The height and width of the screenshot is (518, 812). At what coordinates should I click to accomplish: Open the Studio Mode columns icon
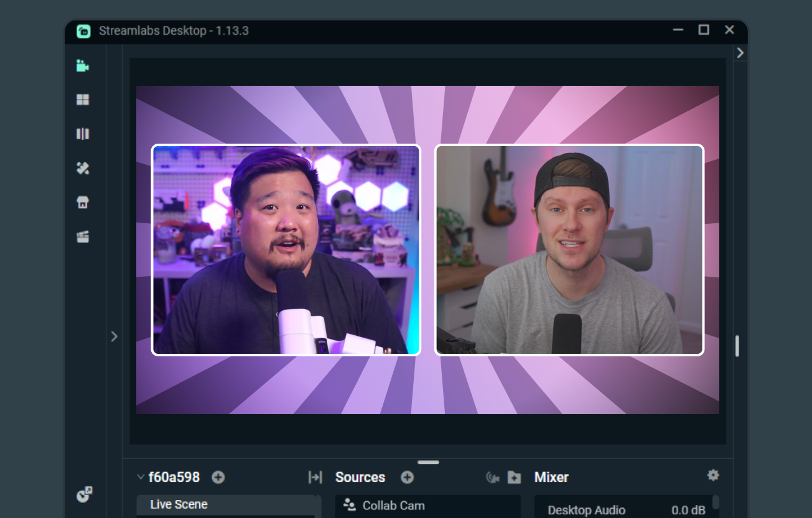(83, 134)
